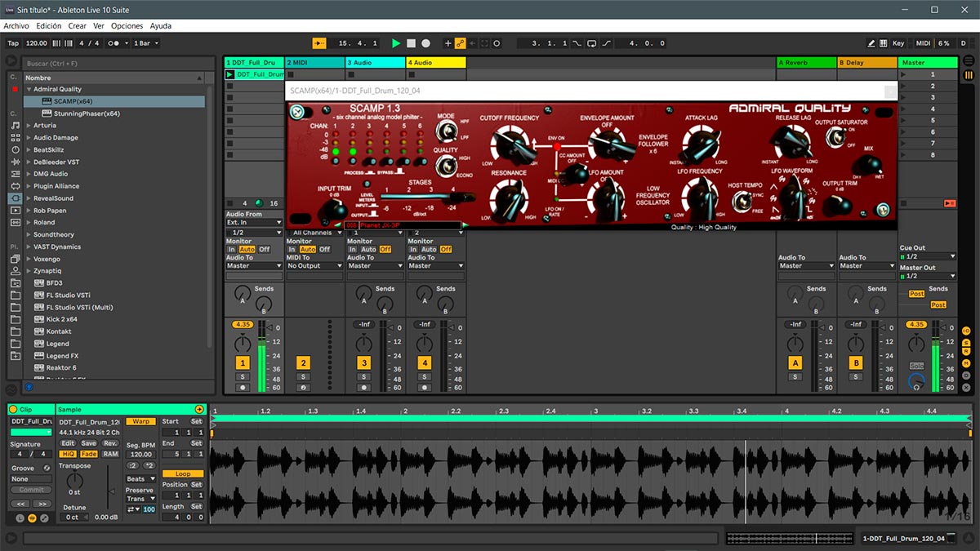Viewport: 980px width, 551px height.
Task: Toggle the metronome in the transport bar
Action: pos(117,43)
